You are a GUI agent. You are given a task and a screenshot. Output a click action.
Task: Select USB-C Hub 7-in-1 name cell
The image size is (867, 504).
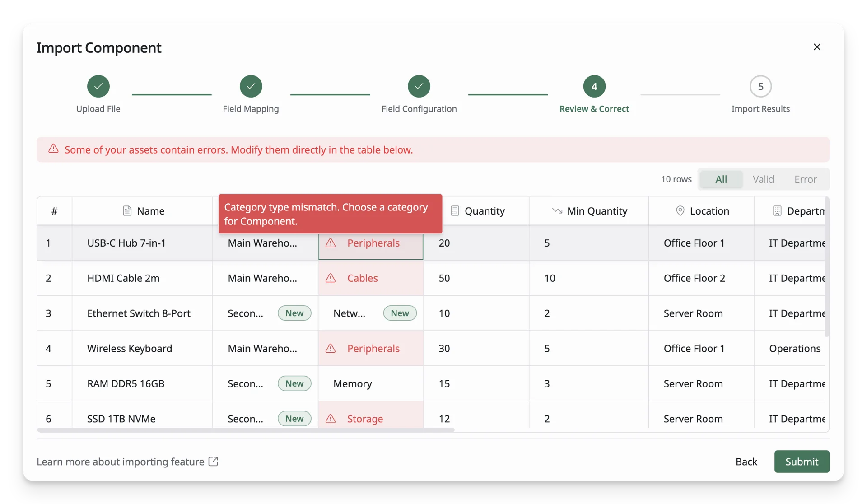tap(142, 243)
